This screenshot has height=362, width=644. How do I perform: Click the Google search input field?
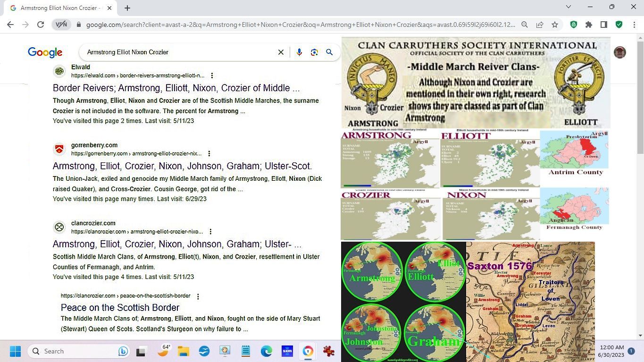179,52
